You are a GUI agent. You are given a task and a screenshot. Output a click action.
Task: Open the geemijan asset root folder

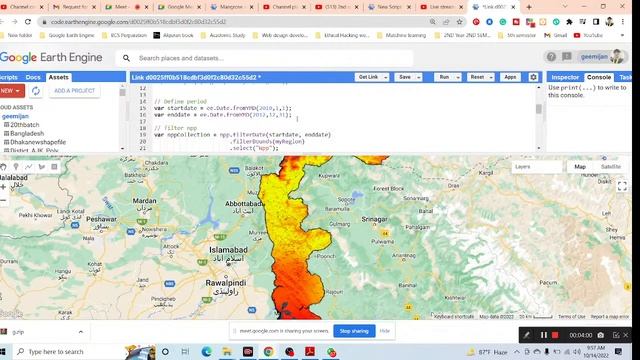15,116
